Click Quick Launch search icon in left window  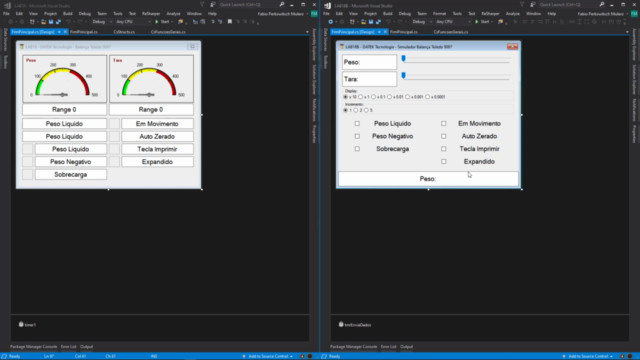[282, 4]
